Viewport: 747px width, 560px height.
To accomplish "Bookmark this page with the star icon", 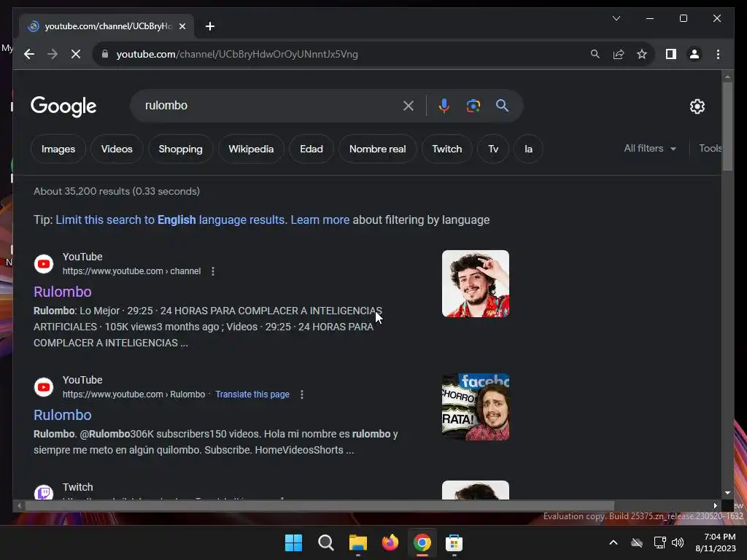I will pyautogui.click(x=642, y=54).
